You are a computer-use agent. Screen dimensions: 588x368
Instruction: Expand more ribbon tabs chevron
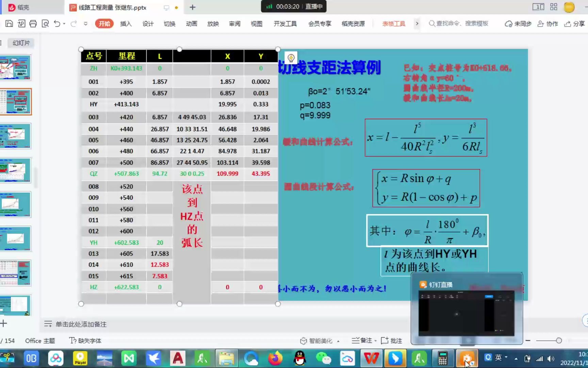[x=417, y=24]
